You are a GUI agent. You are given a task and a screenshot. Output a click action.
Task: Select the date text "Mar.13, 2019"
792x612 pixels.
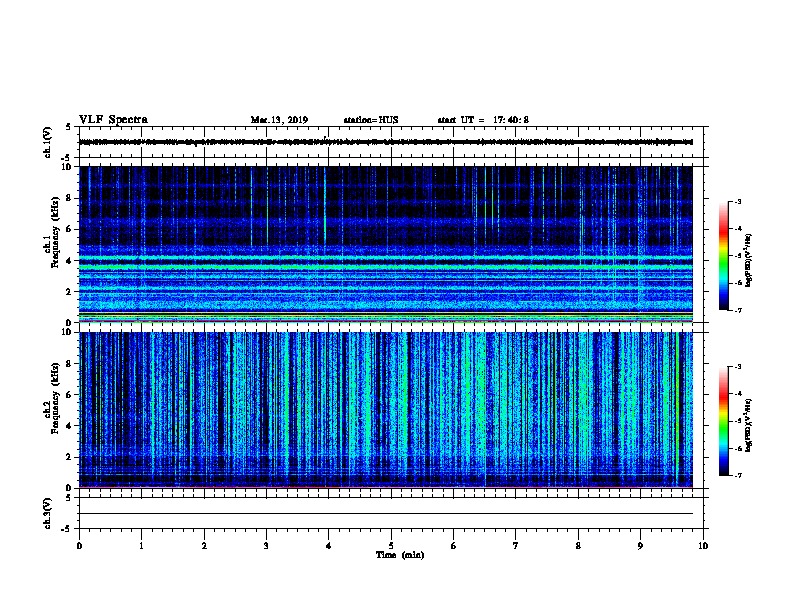(279, 120)
